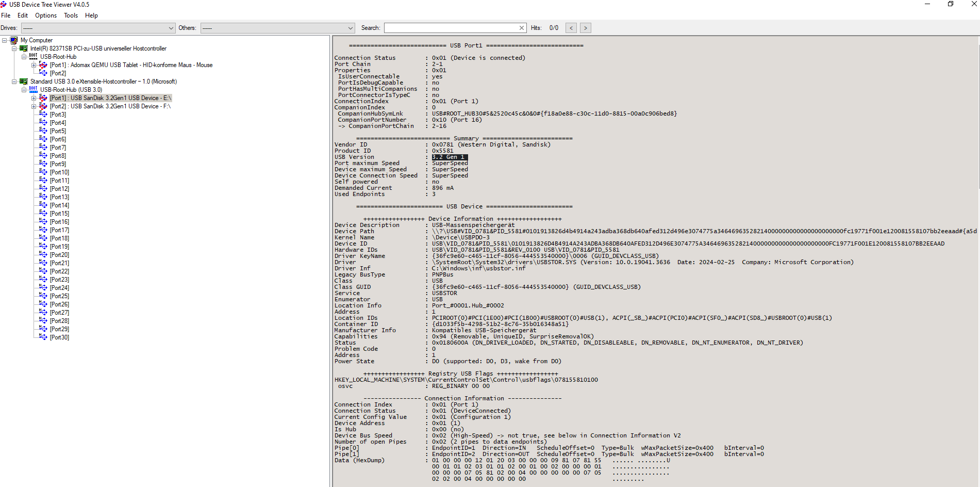Select the [Port3] tree entry
980x487 pixels.
tap(58, 115)
